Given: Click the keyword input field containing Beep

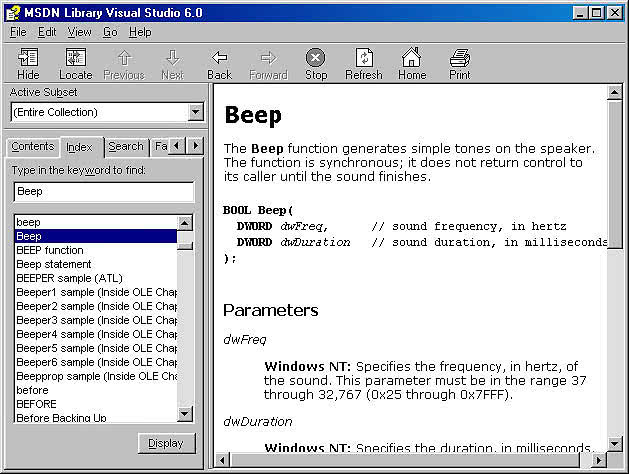Looking at the screenshot, I should (103, 192).
